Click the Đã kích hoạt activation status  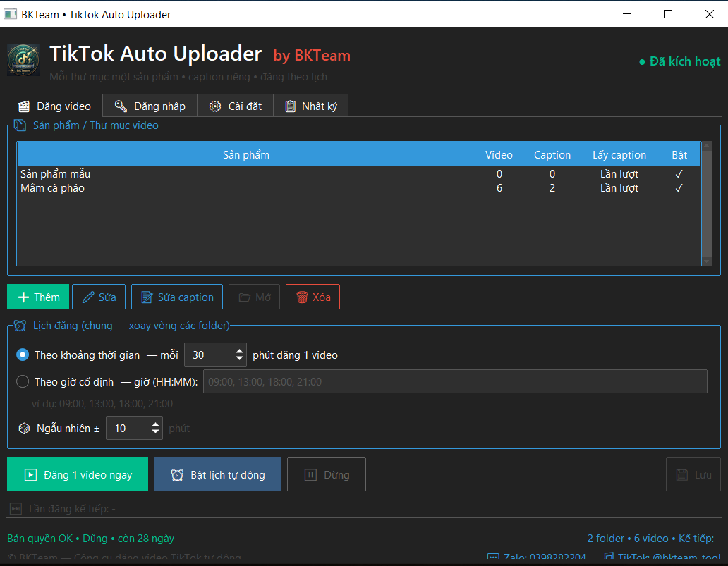(680, 61)
